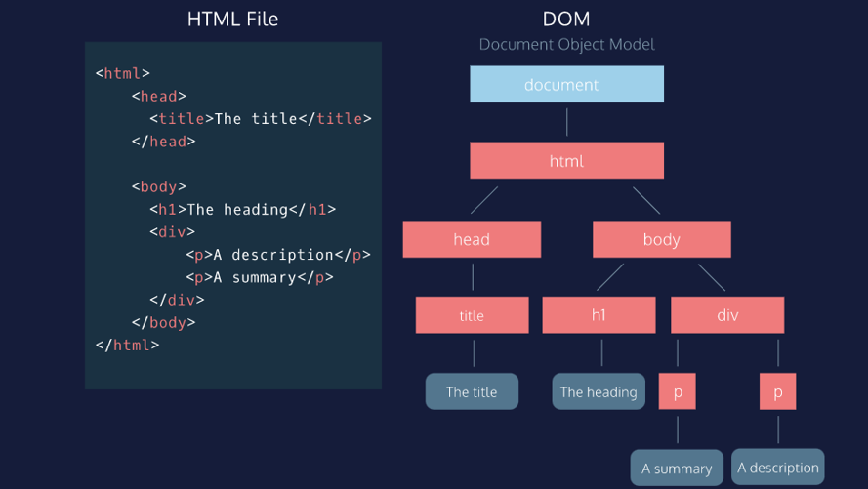This screenshot has width=868, height=489.
Task: Click the opening <body> tag line
Action: click(159, 186)
